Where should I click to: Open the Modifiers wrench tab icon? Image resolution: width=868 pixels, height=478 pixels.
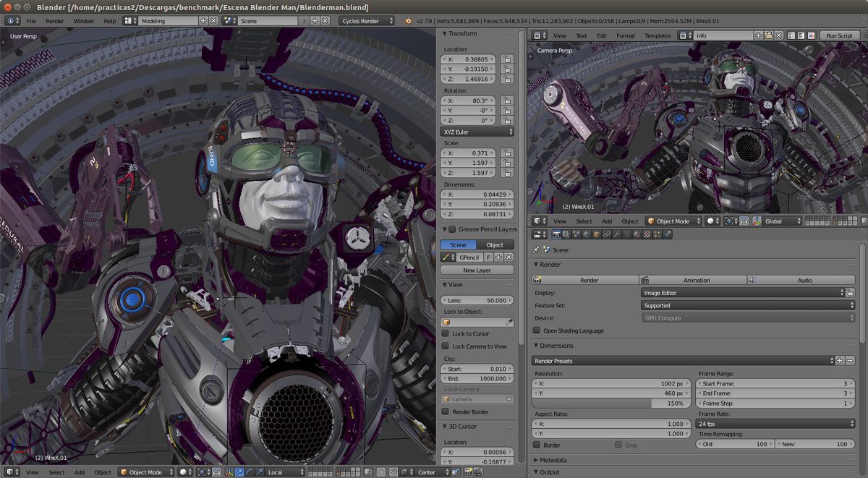[x=617, y=234]
